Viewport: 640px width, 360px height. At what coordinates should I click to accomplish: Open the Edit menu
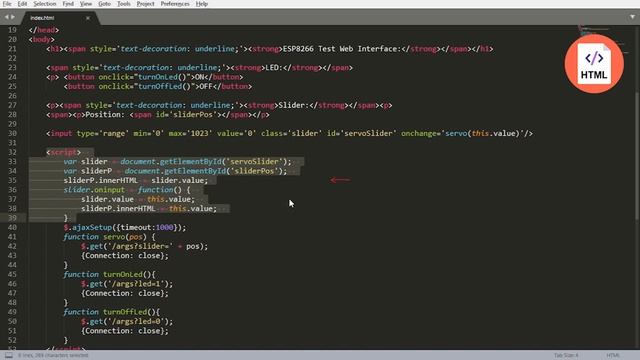pyautogui.click(x=22, y=4)
